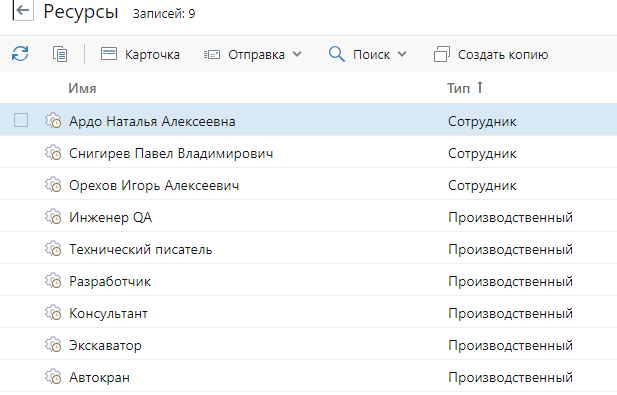The image size is (617, 395).
Task: Open Карточка from the toolbar
Action: [140, 54]
